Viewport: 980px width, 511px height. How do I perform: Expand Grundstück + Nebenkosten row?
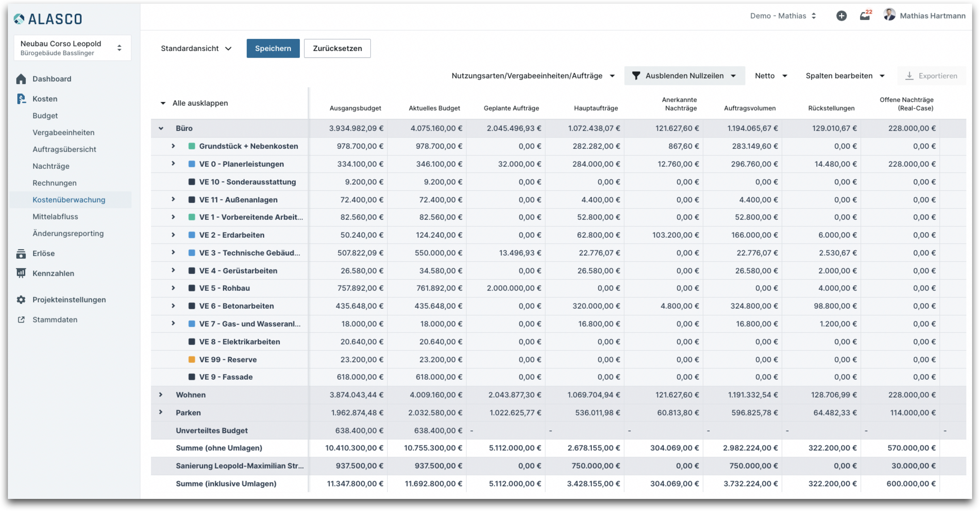[x=173, y=146]
